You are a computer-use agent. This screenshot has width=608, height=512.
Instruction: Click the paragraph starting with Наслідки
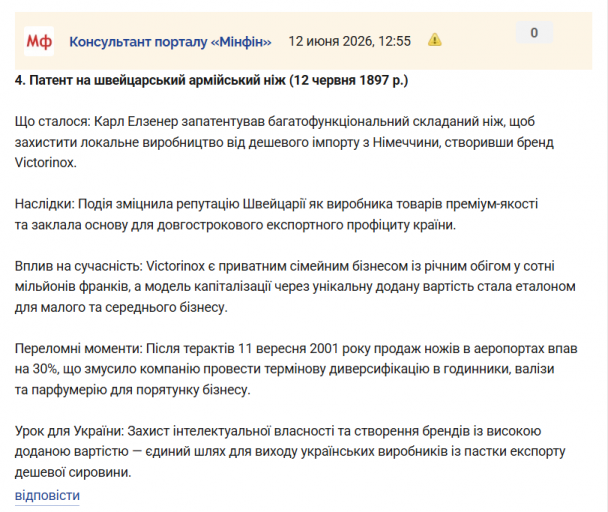click(x=276, y=214)
